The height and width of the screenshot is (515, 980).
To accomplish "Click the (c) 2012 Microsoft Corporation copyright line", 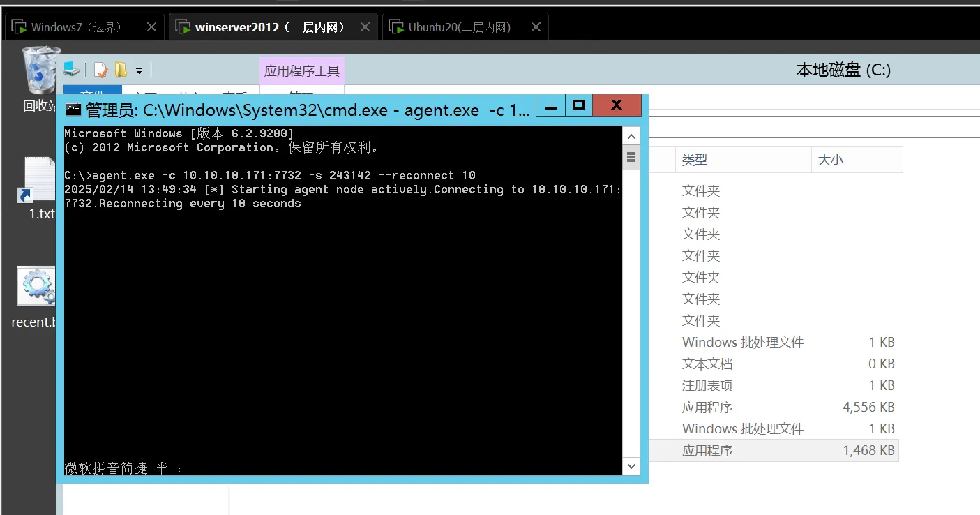I will tap(222, 147).
